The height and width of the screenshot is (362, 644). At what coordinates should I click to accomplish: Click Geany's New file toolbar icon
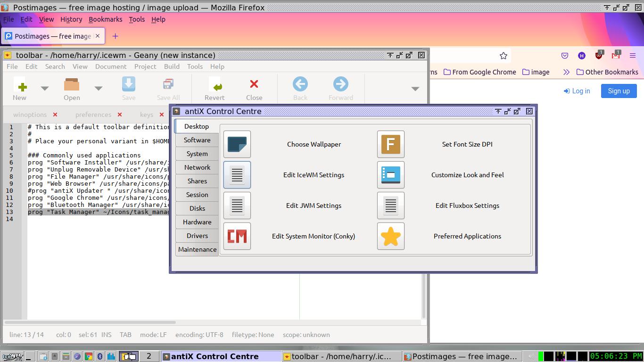pos(19,89)
